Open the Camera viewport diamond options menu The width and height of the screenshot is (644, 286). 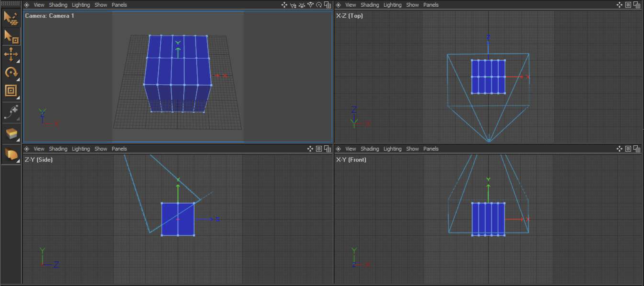(x=27, y=5)
